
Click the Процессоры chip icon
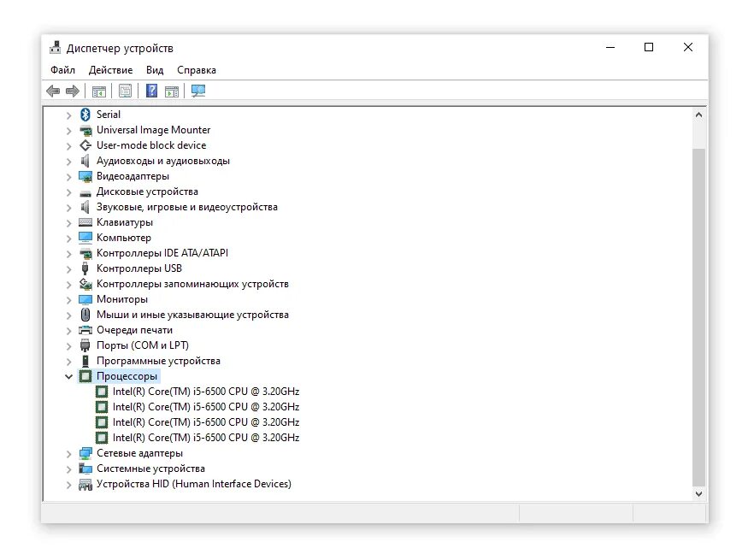pyautogui.click(x=85, y=376)
